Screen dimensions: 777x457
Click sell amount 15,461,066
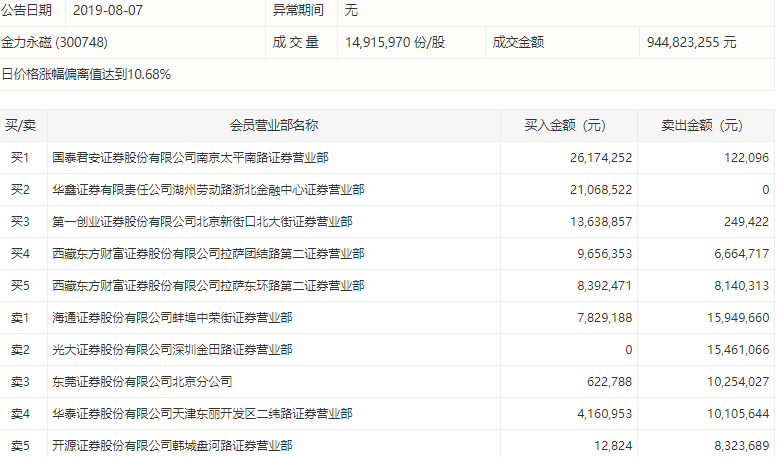click(x=738, y=350)
